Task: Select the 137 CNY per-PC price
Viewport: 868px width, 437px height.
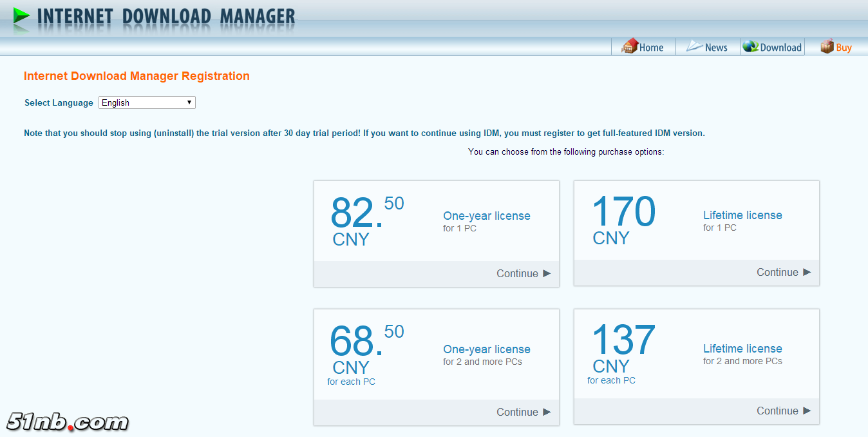Action: tap(623, 341)
